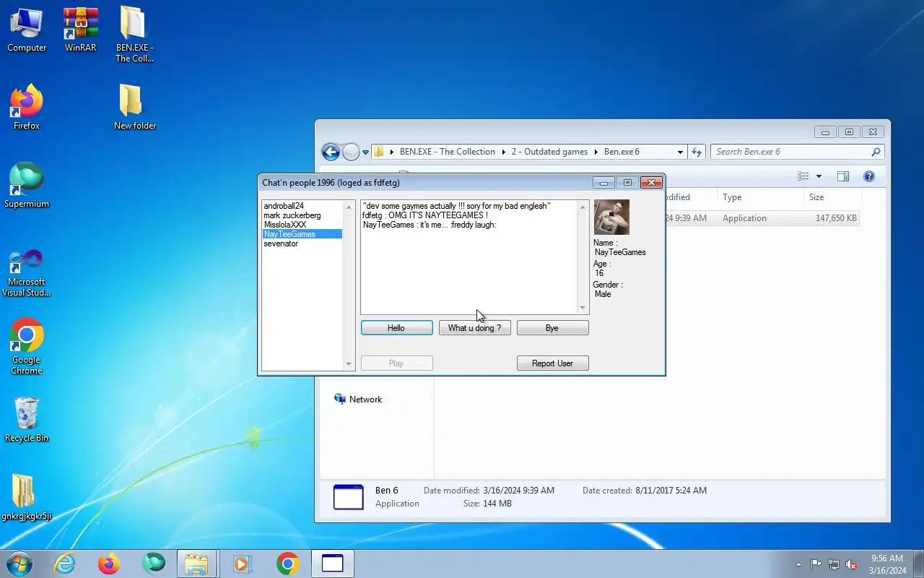Select MisslolaXXX in the user list
This screenshot has height=578, width=924.
tap(302, 225)
